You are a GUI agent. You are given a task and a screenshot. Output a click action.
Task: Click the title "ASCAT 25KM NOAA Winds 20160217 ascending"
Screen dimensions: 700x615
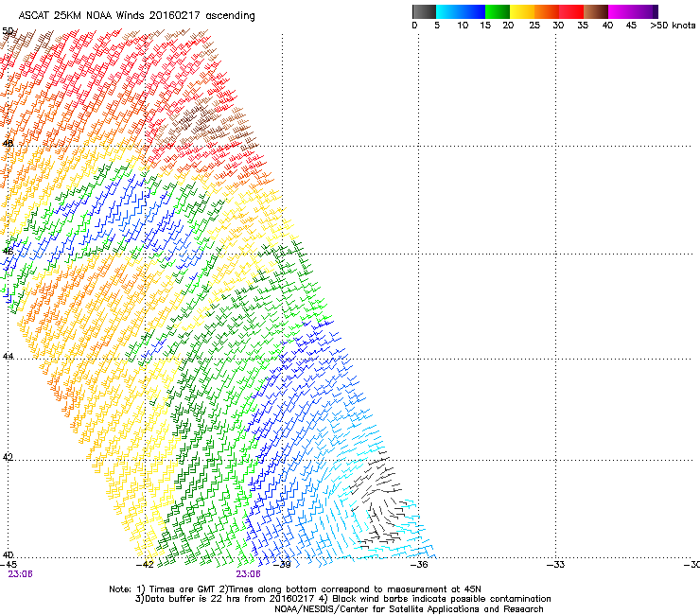[136, 16]
